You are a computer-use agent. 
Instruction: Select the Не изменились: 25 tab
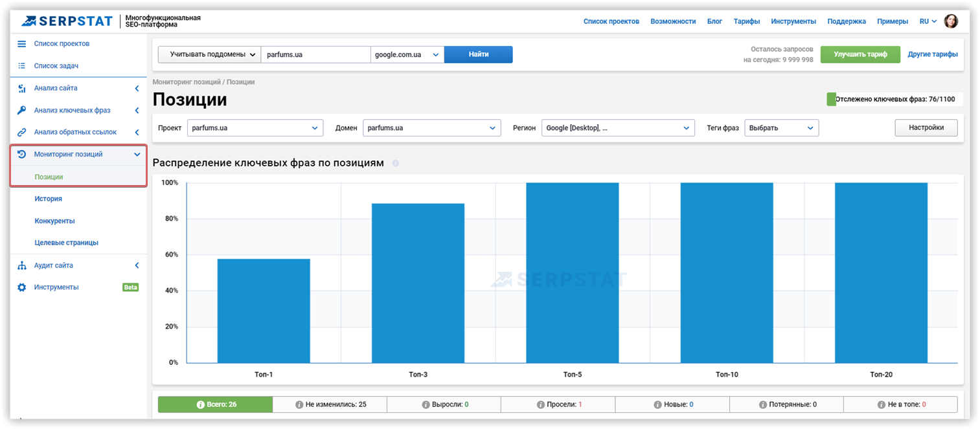(330, 404)
